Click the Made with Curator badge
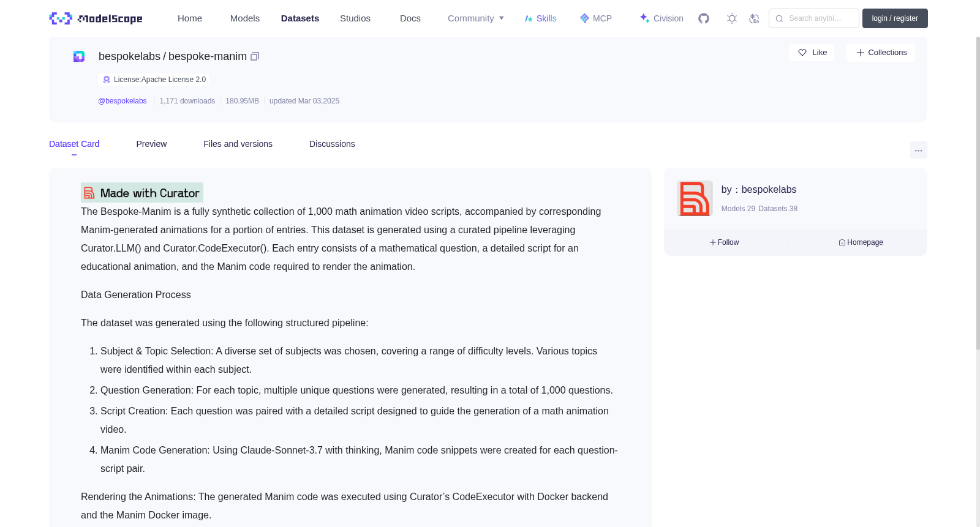 pos(142,193)
